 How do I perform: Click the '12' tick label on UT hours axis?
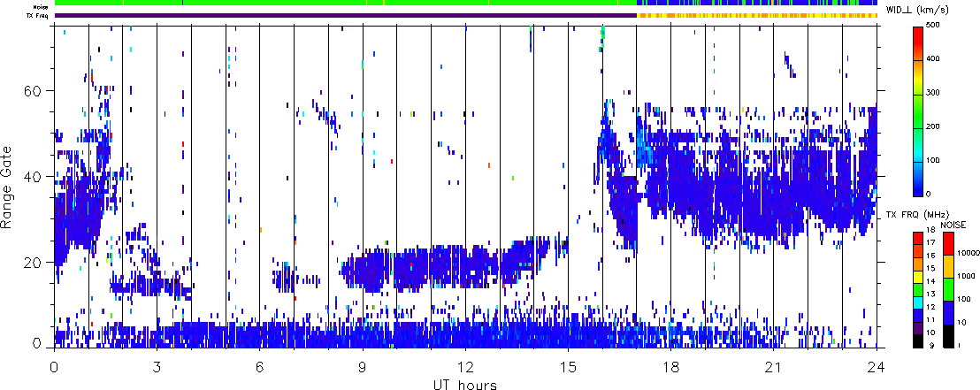(x=465, y=368)
